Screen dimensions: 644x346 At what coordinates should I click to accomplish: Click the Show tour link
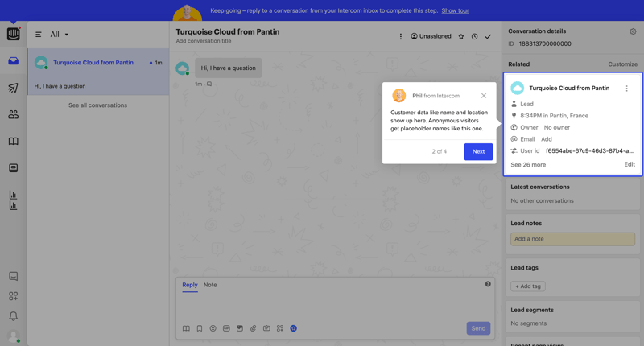tap(455, 10)
